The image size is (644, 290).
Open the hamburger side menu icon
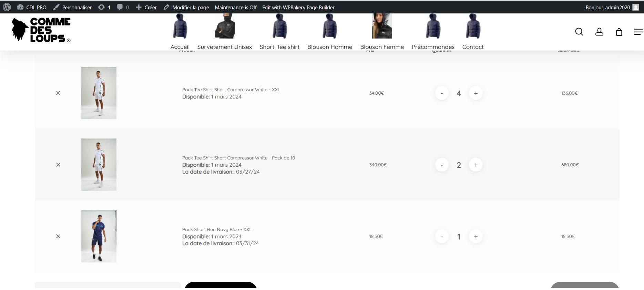(638, 32)
